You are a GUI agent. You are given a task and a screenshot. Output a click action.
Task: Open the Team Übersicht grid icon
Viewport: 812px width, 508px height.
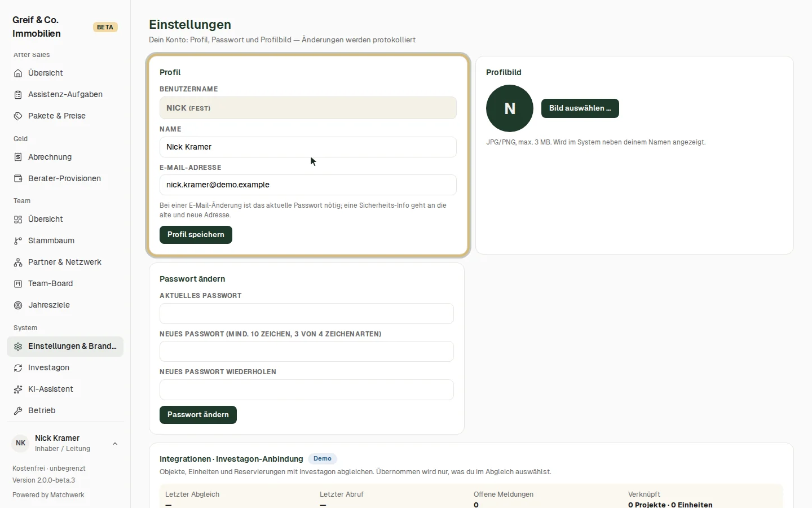point(18,220)
